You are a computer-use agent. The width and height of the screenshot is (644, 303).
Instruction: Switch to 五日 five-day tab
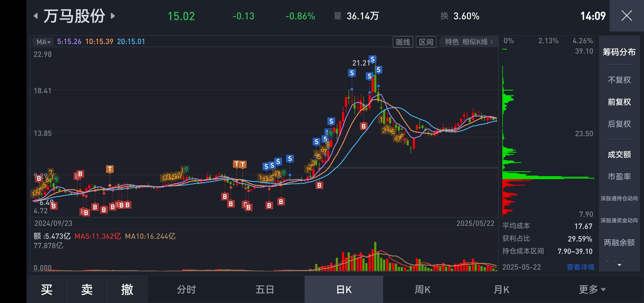tap(265, 290)
